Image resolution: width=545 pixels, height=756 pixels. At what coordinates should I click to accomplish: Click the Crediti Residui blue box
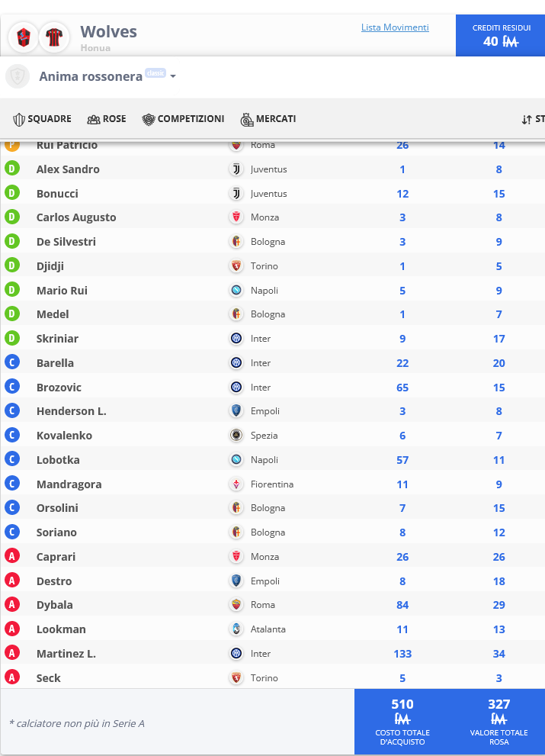[500, 36]
